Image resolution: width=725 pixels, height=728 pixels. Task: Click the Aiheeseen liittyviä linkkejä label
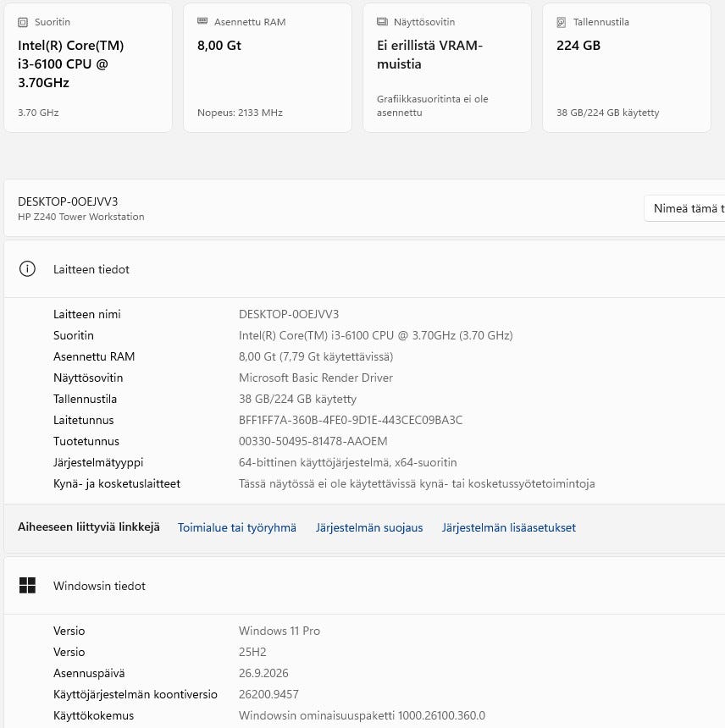pyautogui.click(x=89, y=527)
